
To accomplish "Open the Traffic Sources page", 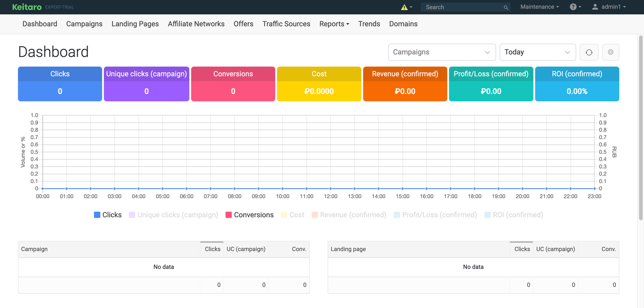I will click(x=286, y=24).
